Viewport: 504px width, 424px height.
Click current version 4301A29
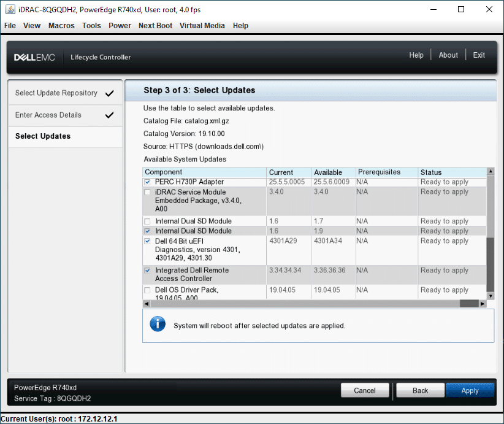click(283, 241)
